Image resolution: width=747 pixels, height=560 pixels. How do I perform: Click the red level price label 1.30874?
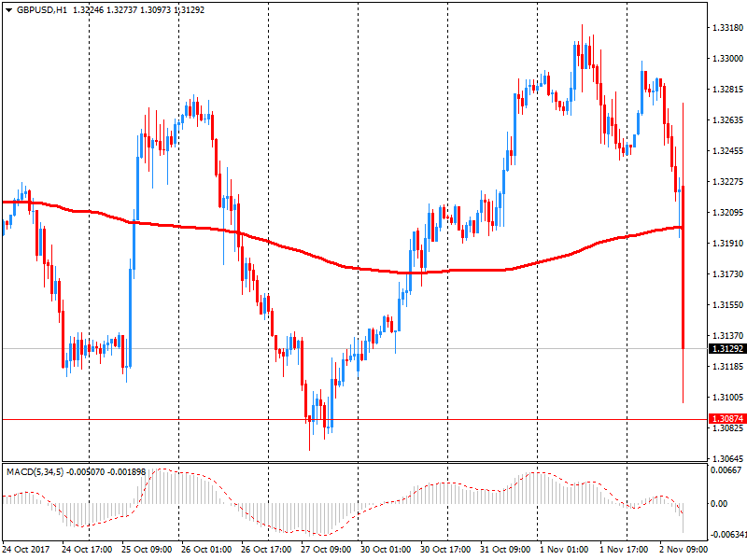(727, 418)
